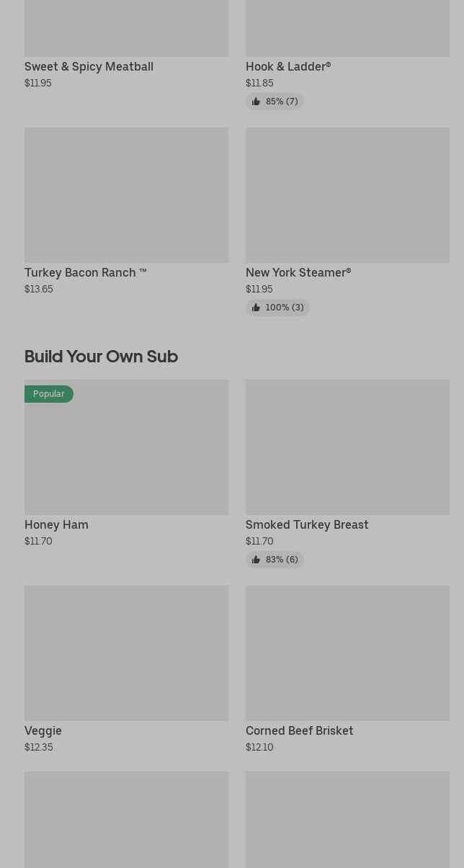This screenshot has width=464, height=868.
Task: Click the Smoked Turkey Breast name
Action: pos(307,524)
